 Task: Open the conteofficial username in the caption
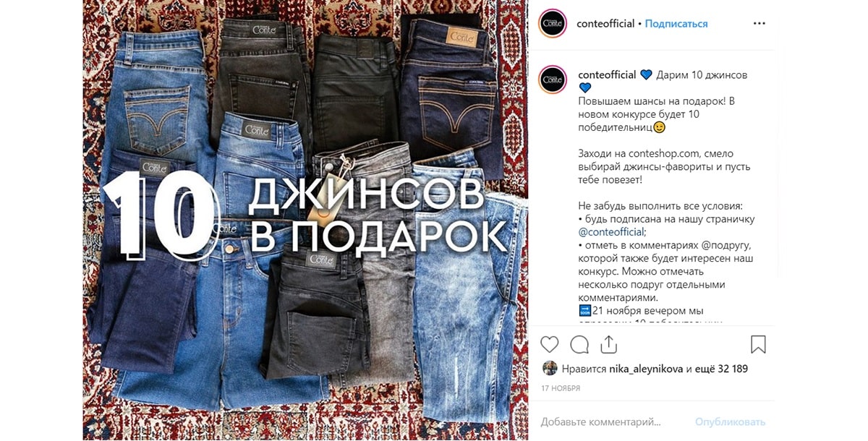pyautogui.click(x=607, y=75)
